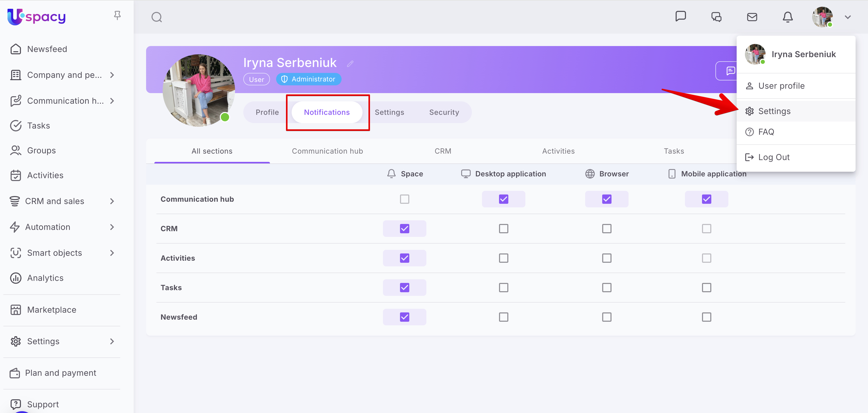This screenshot has height=413, width=868.
Task: Enable Browser notifications for Tasks
Action: pos(607,288)
